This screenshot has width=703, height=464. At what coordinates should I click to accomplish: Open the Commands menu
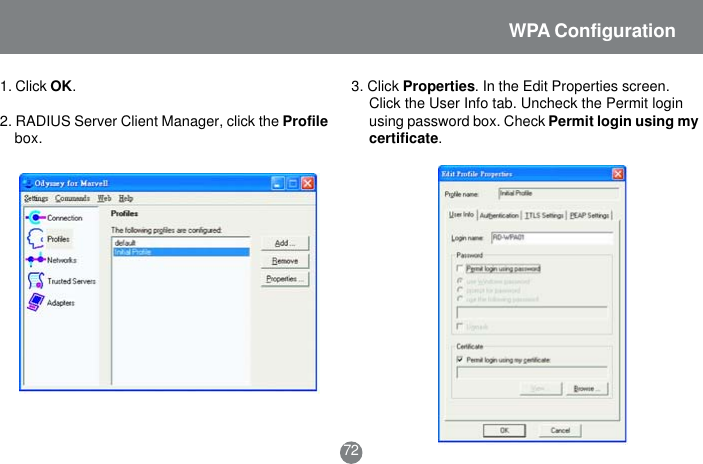point(73,198)
